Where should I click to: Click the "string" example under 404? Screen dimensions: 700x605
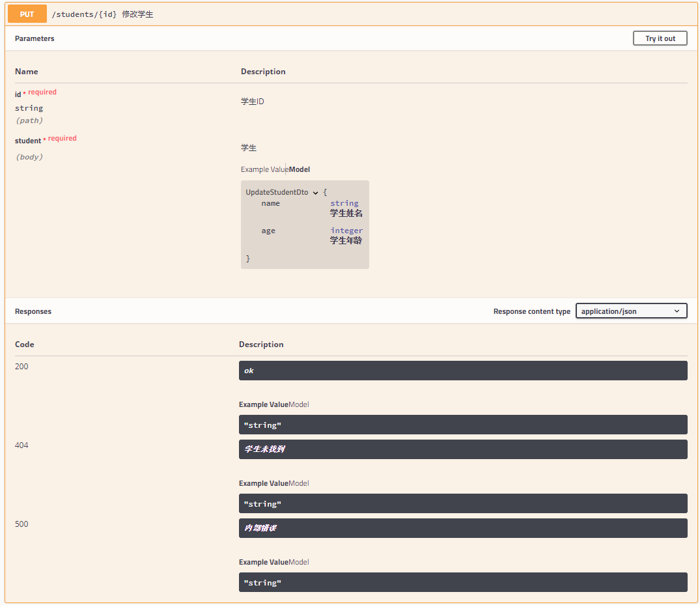point(463,503)
